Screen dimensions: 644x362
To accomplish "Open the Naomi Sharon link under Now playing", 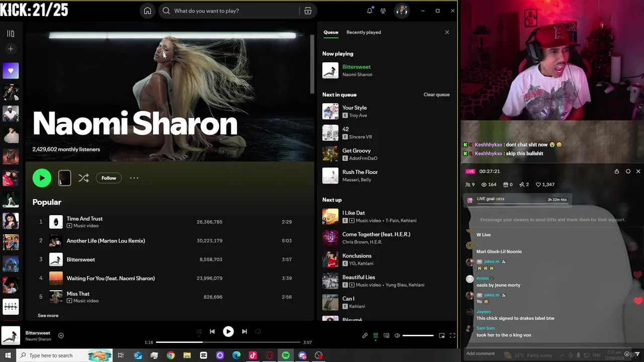I will [357, 74].
